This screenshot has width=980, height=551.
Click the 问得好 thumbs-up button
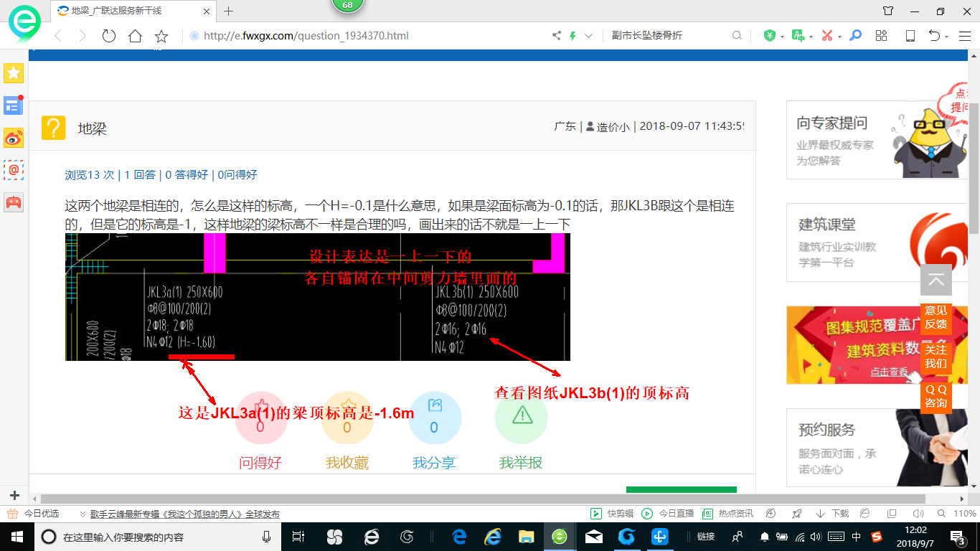[x=260, y=419]
